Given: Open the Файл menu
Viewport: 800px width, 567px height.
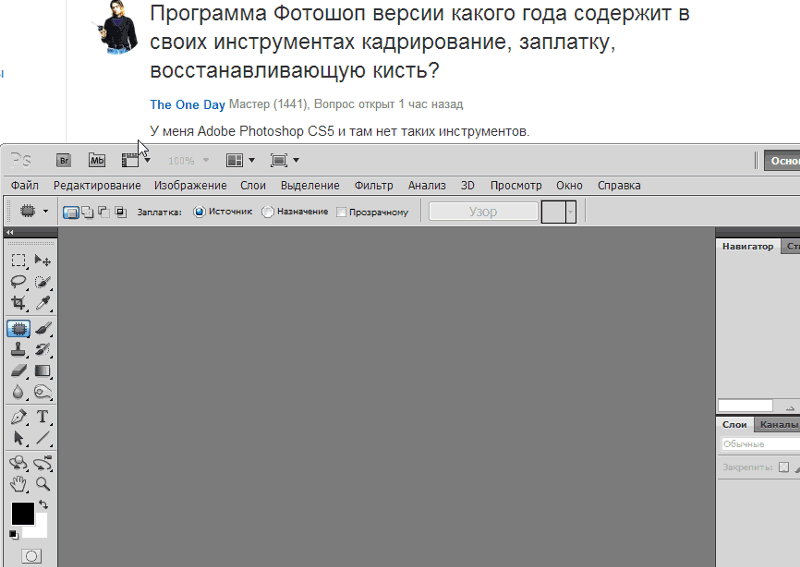Looking at the screenshot, I should [24, 185].
